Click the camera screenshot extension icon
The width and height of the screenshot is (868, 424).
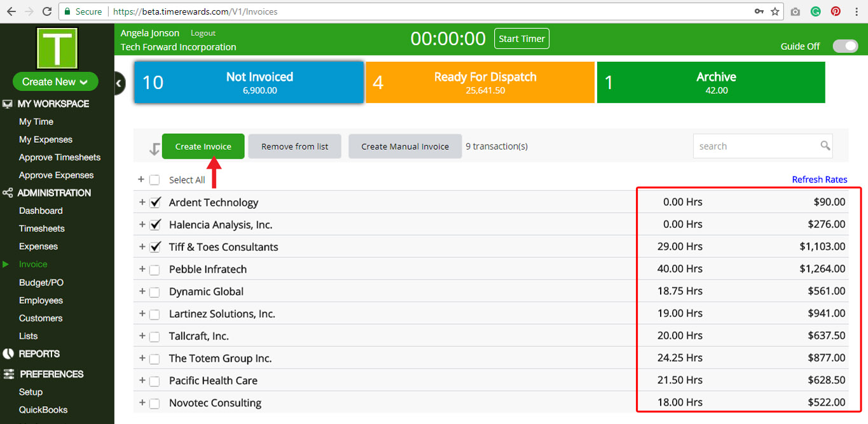(x=795, y=11)
